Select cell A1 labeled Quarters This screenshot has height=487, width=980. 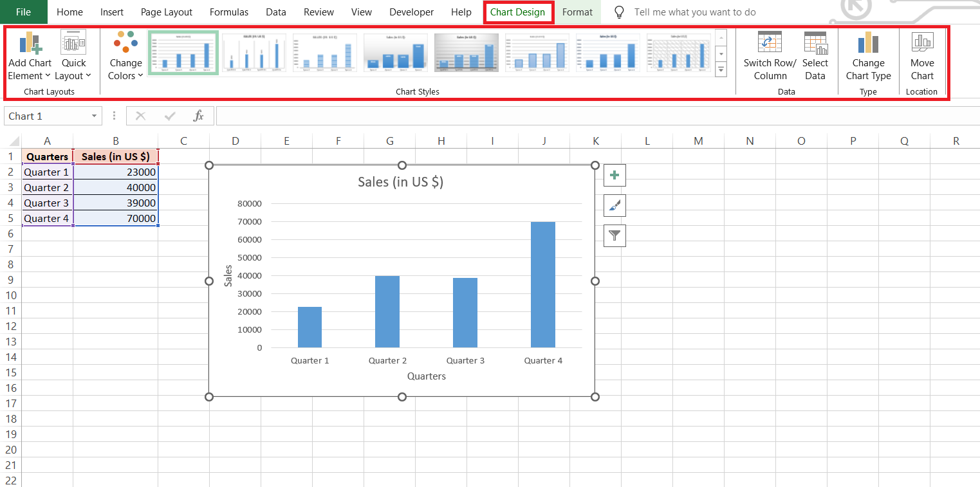pos(48,156)
